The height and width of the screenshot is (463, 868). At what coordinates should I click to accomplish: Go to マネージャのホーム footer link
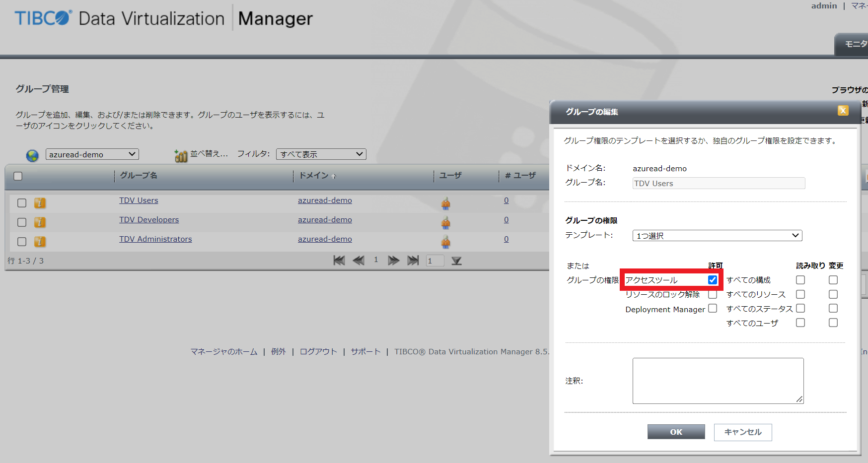tap(224, 351)
